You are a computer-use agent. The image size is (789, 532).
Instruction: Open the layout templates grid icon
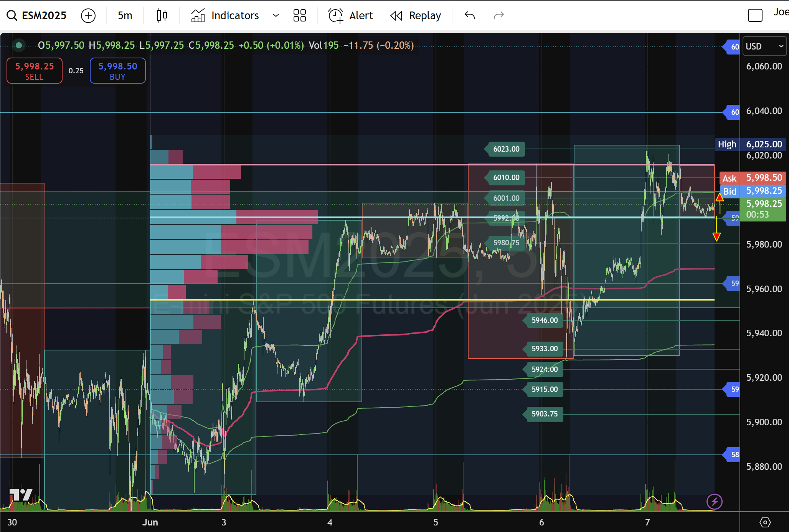pyautogui.click(x=299, y=15)
